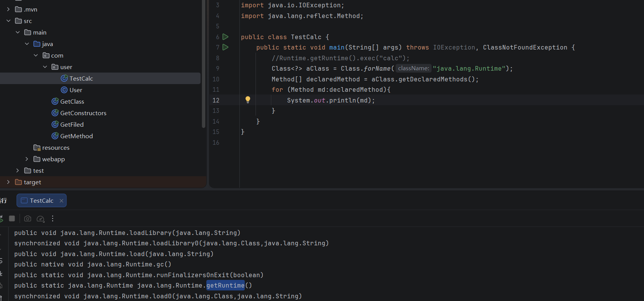Expand the webapp folder chevron
The height and width of the screenshot is (301, 644).
pos(27,159)
